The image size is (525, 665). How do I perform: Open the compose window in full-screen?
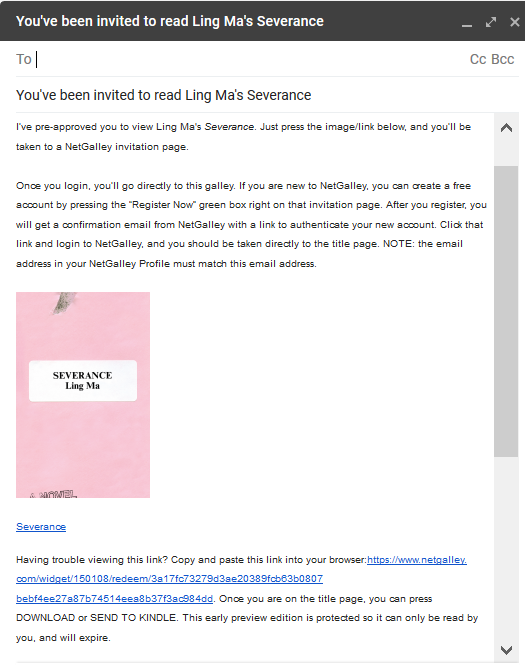[x=491, y=22]
